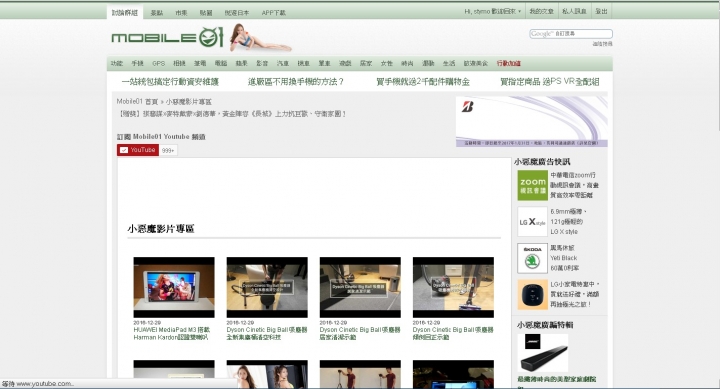Open the 居家 category menu
The height and width of the screenshot is (389, 720).
pyautogui.click(x=366, y=63)
